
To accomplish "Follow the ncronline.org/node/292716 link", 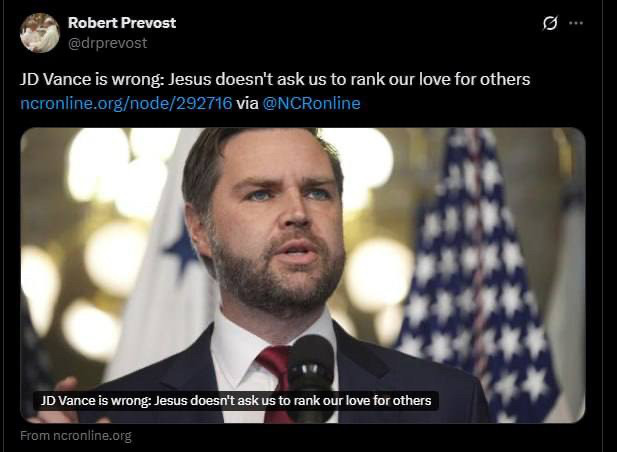I will (x=126, y=103).
